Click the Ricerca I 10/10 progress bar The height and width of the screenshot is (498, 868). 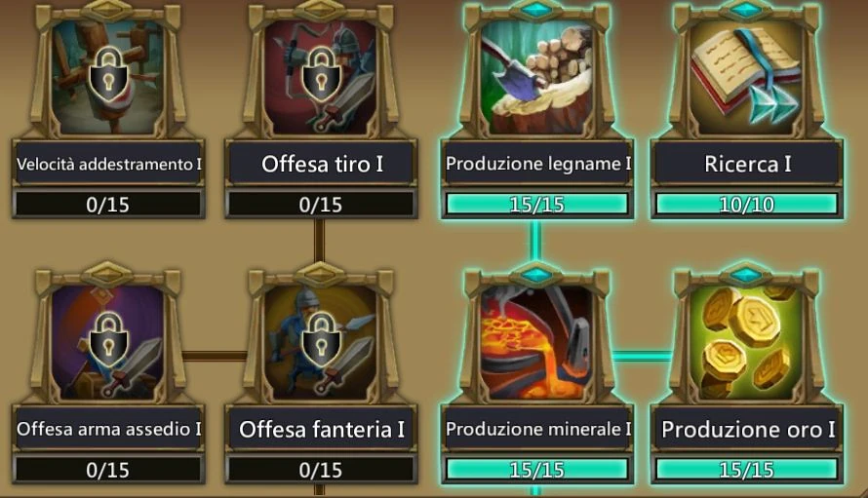click(747, 205)
